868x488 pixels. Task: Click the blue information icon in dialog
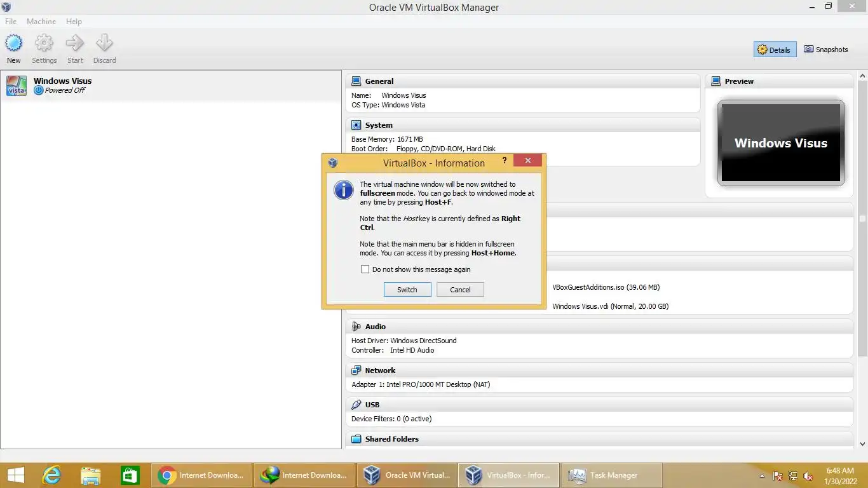click(x=344, y=190)
